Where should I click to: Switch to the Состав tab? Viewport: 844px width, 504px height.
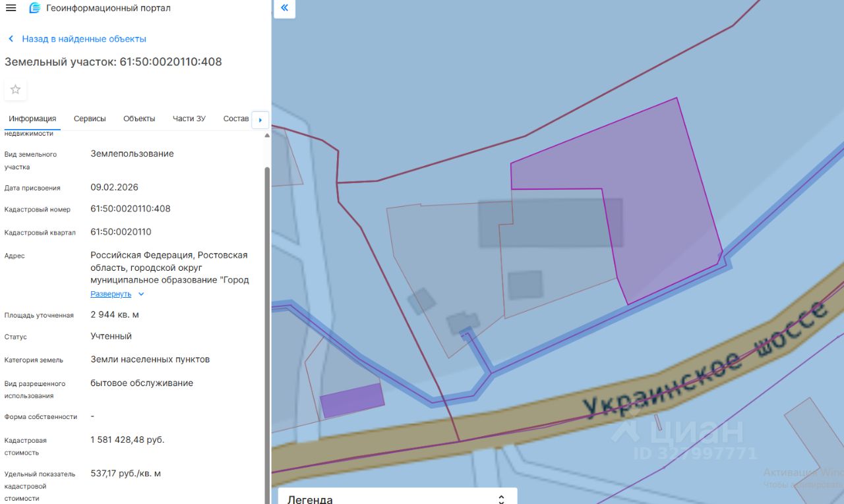coord(236,119)
